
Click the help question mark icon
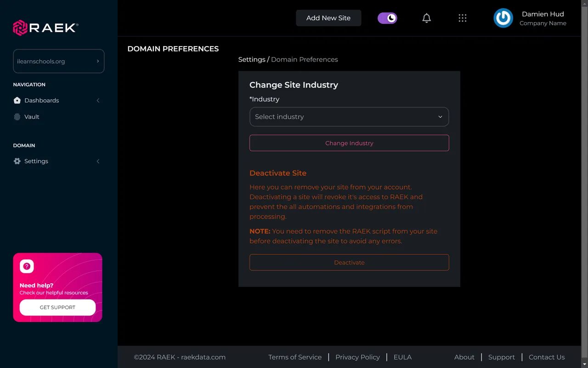26,266
